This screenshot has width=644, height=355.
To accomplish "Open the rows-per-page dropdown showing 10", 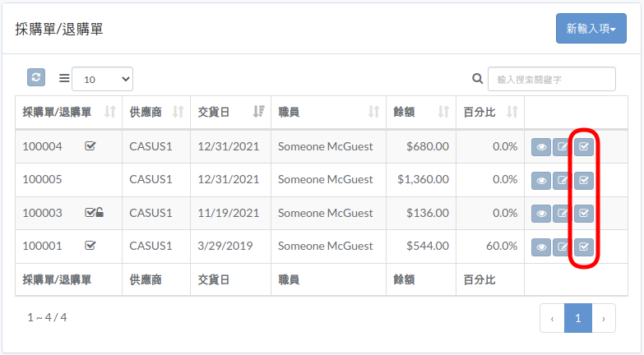I will point(102,79).
